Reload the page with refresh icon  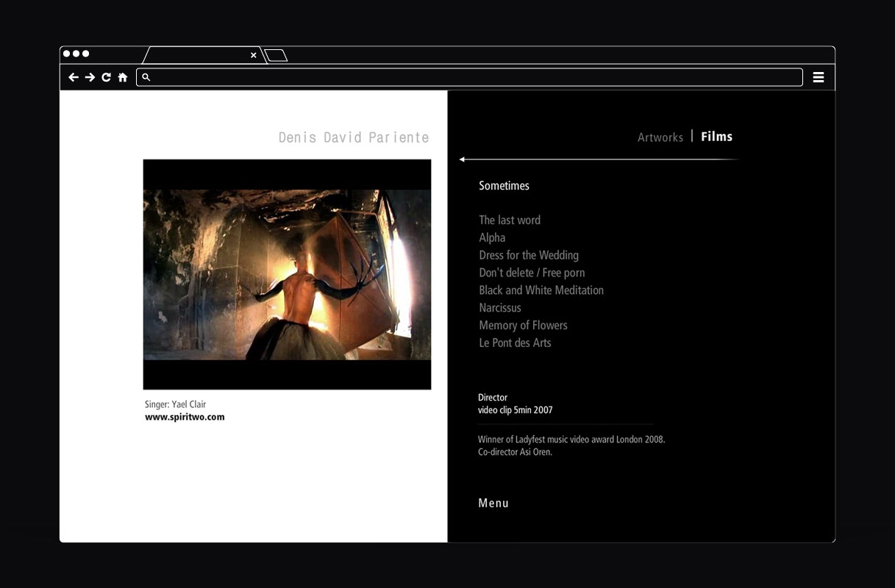point(106,77)
